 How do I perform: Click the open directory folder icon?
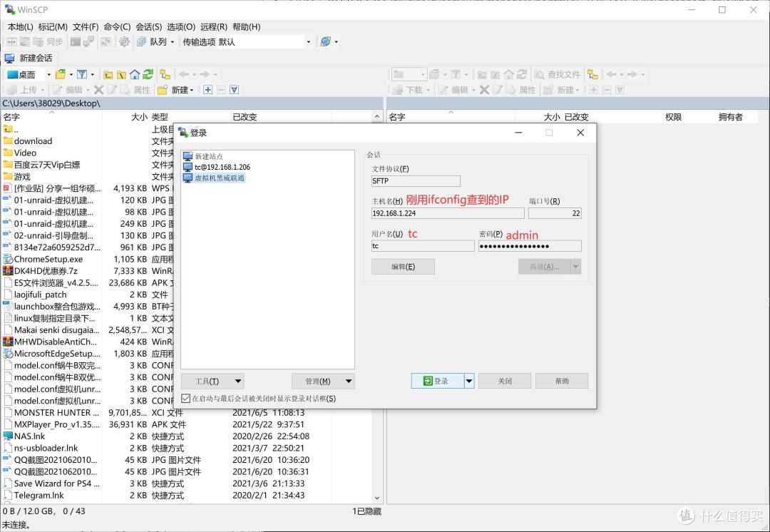pos(60,74)
